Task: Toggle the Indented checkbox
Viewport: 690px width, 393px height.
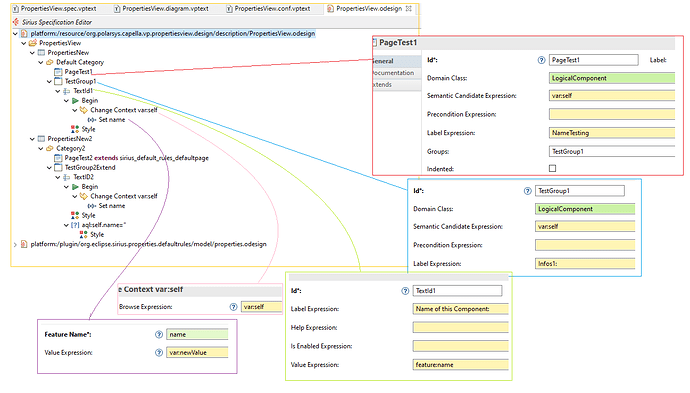Action: [553, 169]
